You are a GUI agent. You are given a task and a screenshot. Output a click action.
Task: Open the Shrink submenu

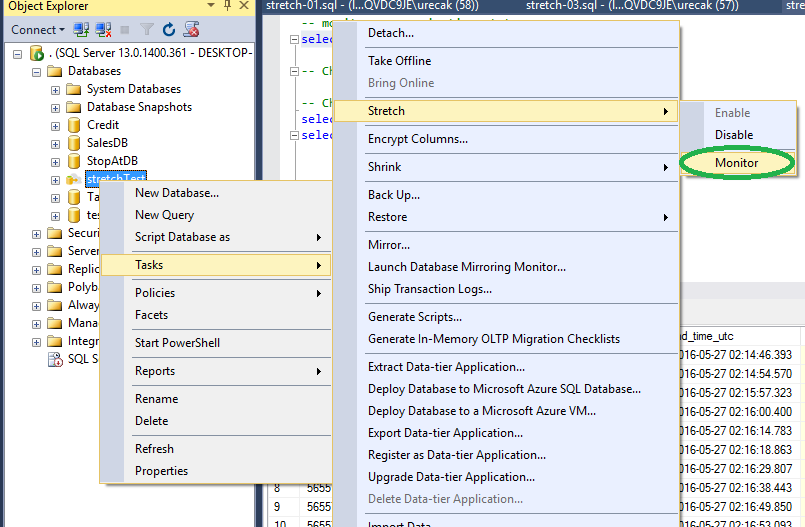click(x=506, y=167)
